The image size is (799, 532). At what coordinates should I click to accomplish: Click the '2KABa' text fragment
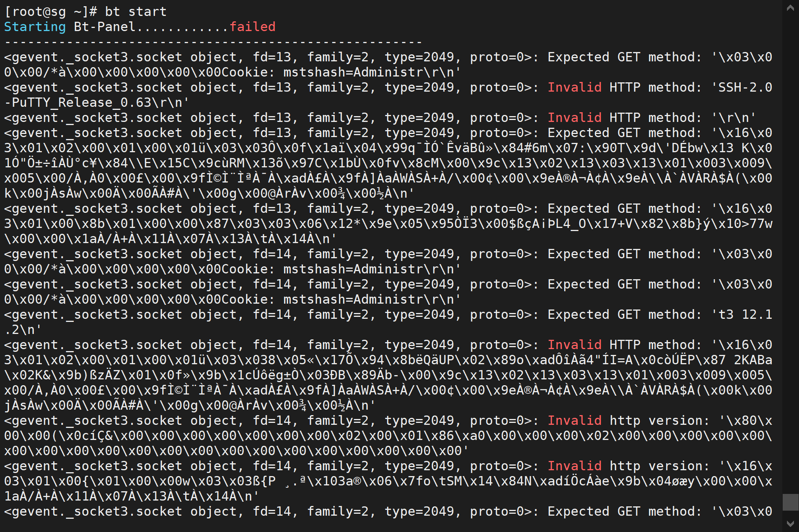click(x=753, y=360)
